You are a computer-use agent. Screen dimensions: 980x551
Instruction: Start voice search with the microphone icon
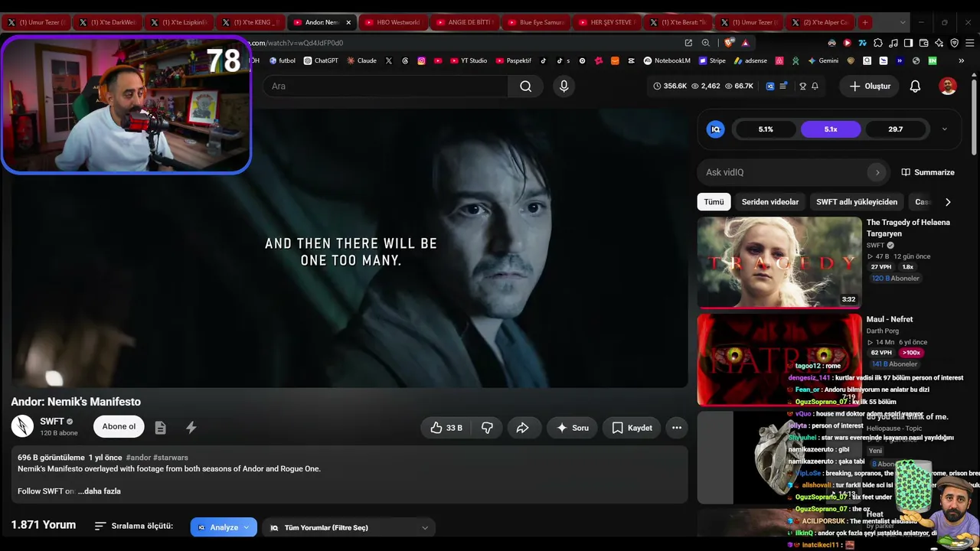pos(564,86)
